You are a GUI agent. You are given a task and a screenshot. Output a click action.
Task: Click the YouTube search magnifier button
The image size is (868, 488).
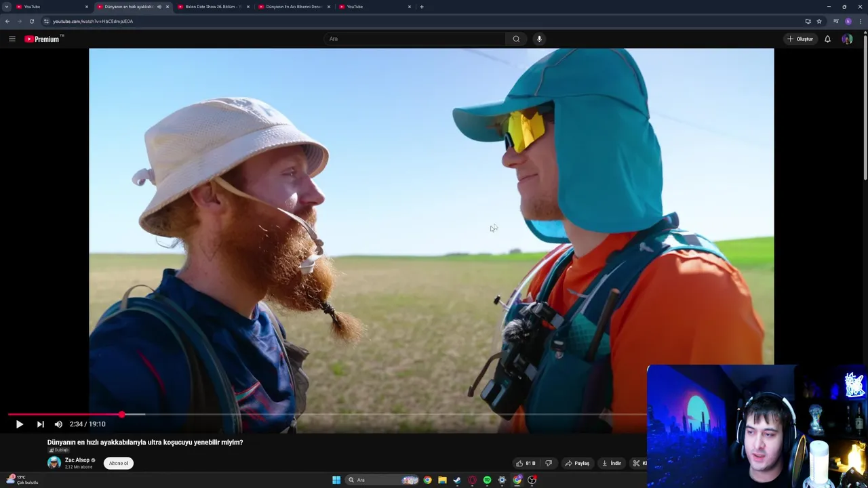point(516,39)
